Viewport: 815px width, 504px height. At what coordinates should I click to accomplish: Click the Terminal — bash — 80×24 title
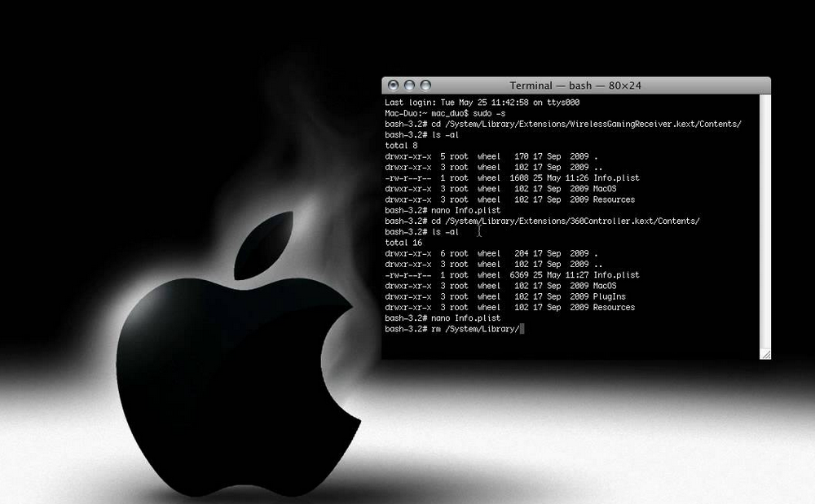point(575,85)
